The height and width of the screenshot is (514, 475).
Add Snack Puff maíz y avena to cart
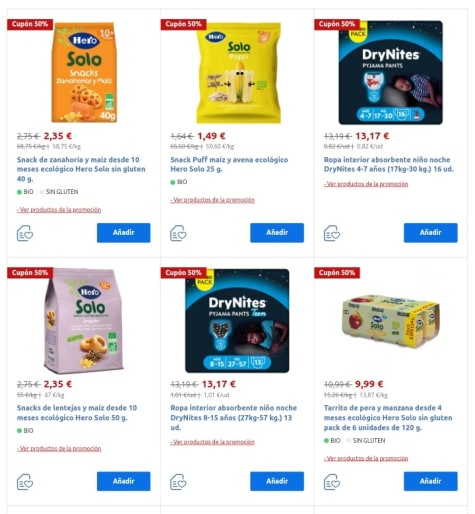(x=277, y=233)
